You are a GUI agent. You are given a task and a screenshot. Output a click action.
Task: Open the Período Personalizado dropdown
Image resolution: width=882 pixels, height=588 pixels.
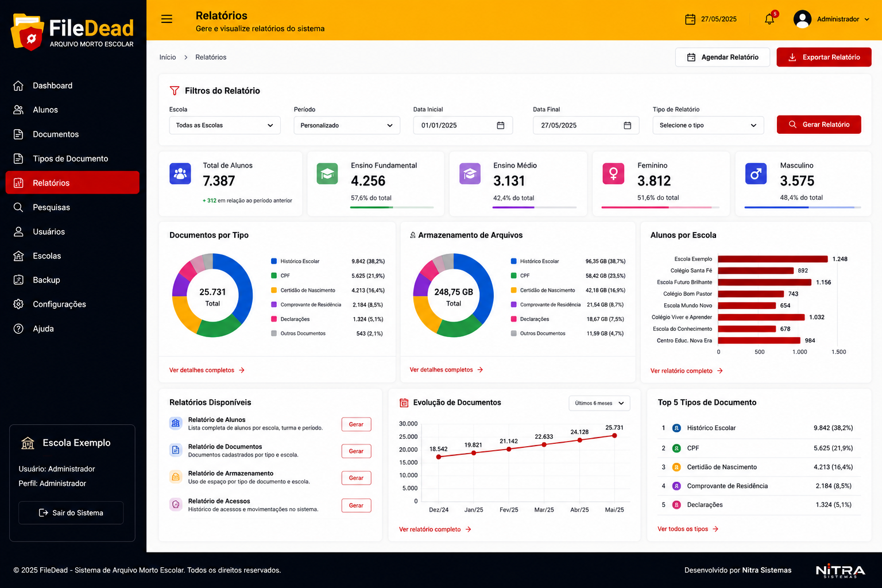[347, 125]
